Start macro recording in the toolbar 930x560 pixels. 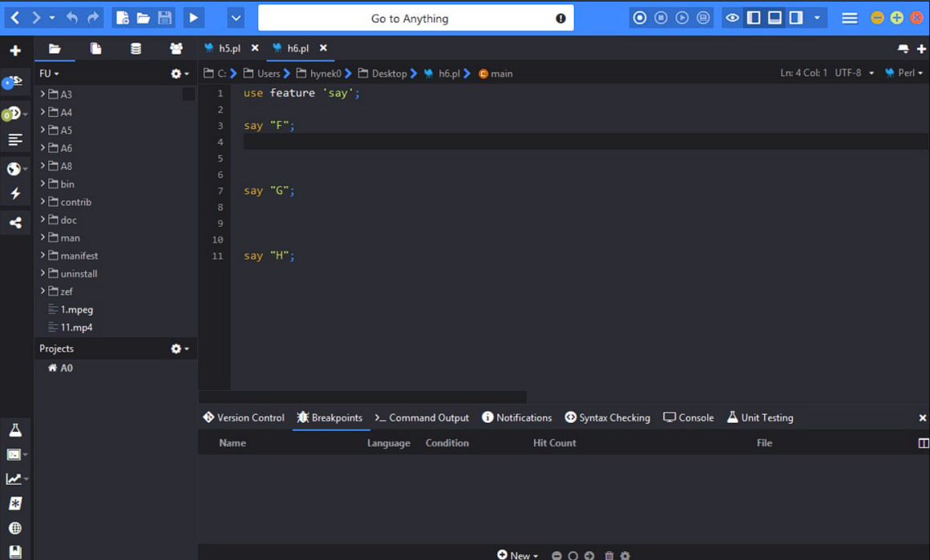(x=640, y=17)
